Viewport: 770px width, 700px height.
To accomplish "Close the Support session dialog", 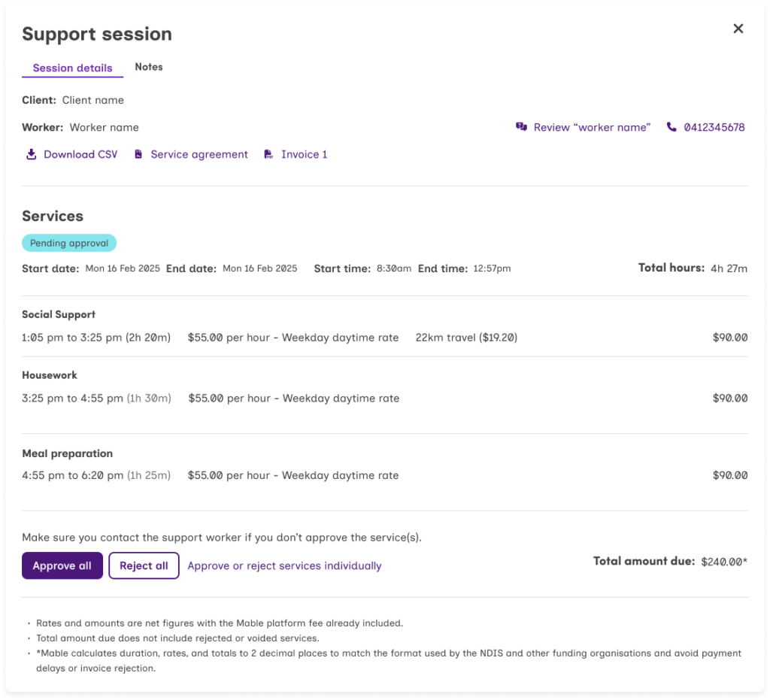I will tap(738, 29).
